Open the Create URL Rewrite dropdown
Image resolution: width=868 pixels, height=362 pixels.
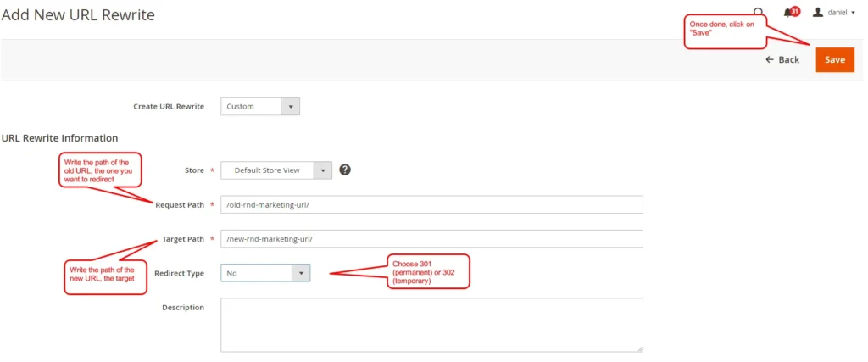[x=260, y=106]
